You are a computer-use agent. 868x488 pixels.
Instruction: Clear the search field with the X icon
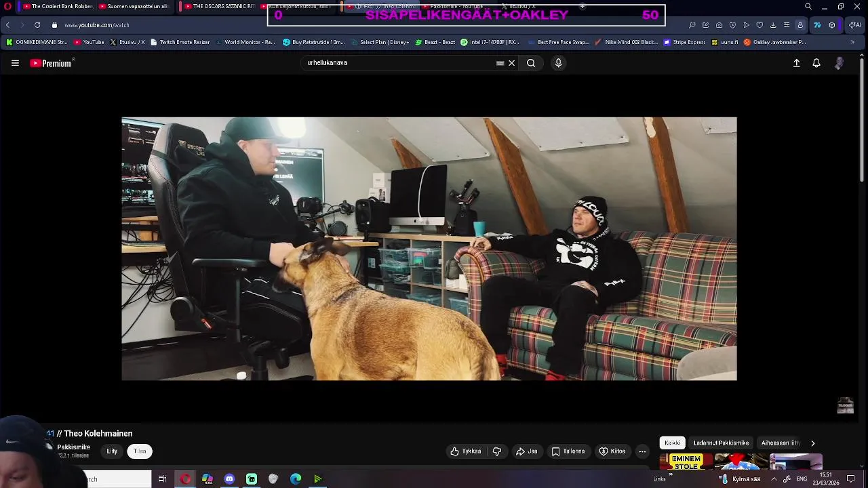(x=511, y=63)
